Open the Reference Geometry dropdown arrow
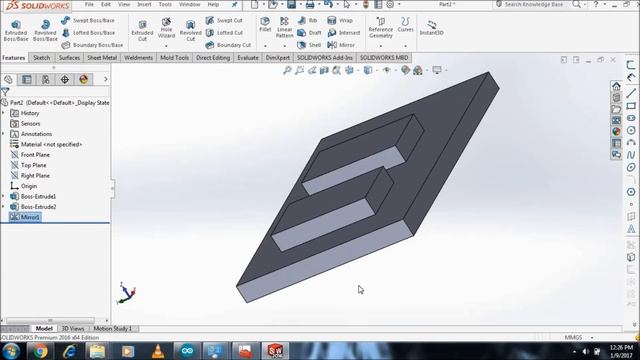Image resolution: width=640 pixels, height=360 pixels. tap(380, 46)
